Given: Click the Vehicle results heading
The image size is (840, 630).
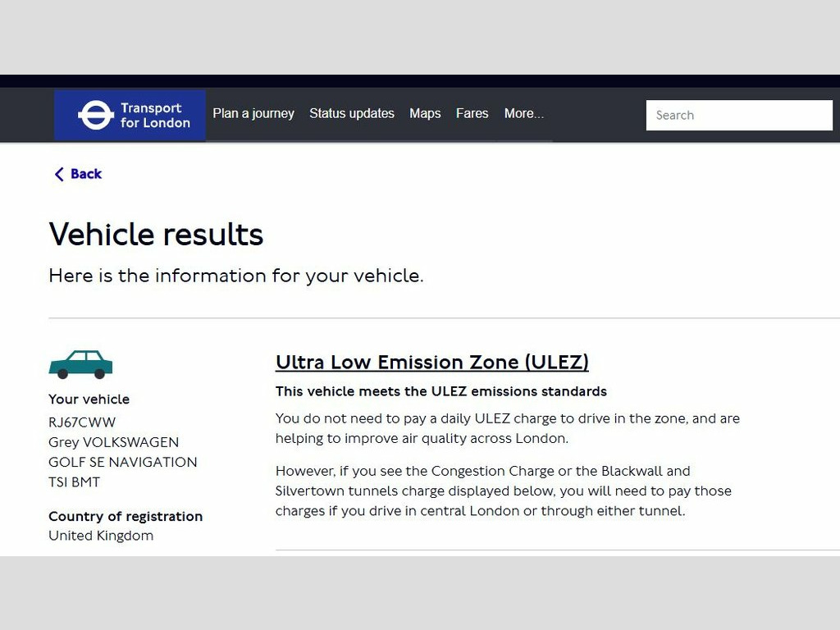Looking at the screenshot, I should (156, 235).
